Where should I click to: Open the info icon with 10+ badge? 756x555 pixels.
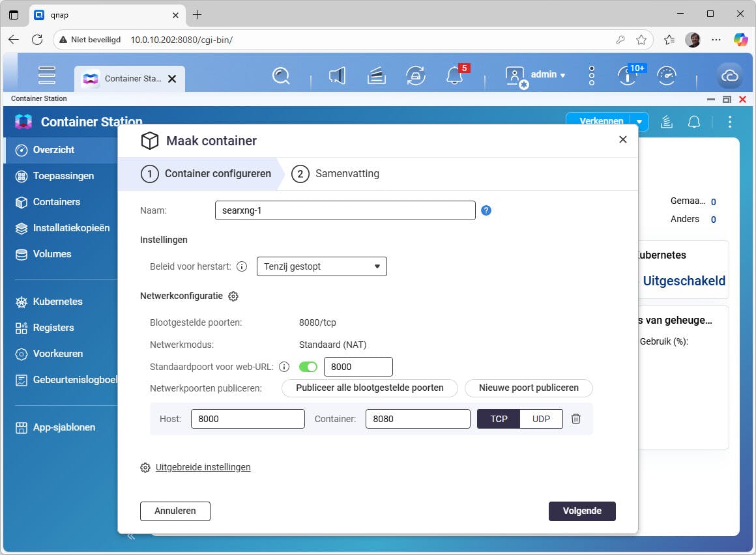click(x=629, y=75)
